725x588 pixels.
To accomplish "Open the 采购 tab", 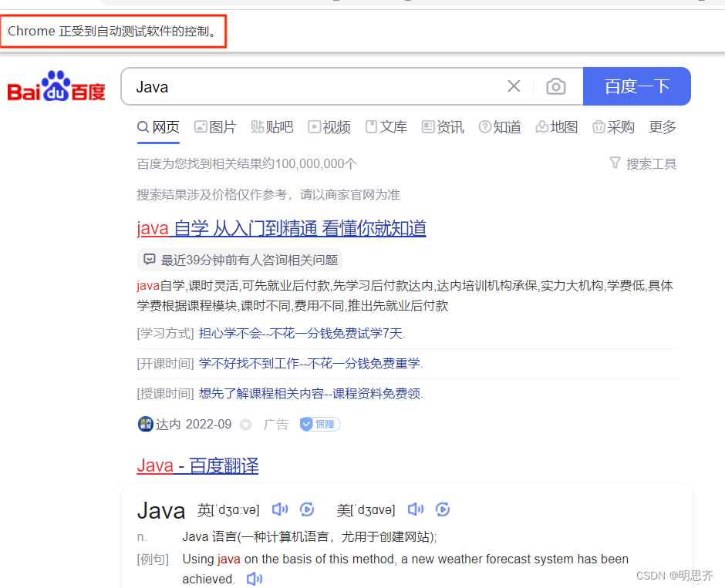I will 614,127.
